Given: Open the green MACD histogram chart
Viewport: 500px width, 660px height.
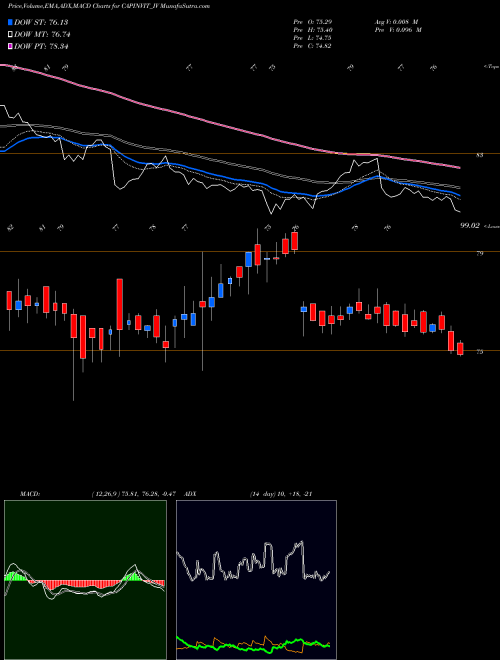Looking at the screenshot, I should (85, 580).
